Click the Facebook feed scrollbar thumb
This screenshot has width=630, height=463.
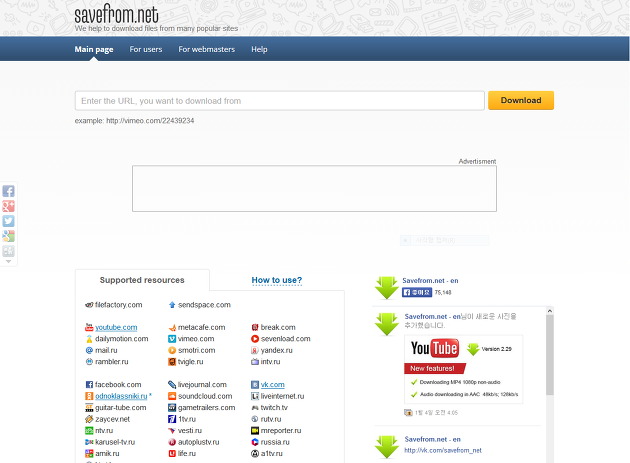[550, 354]
